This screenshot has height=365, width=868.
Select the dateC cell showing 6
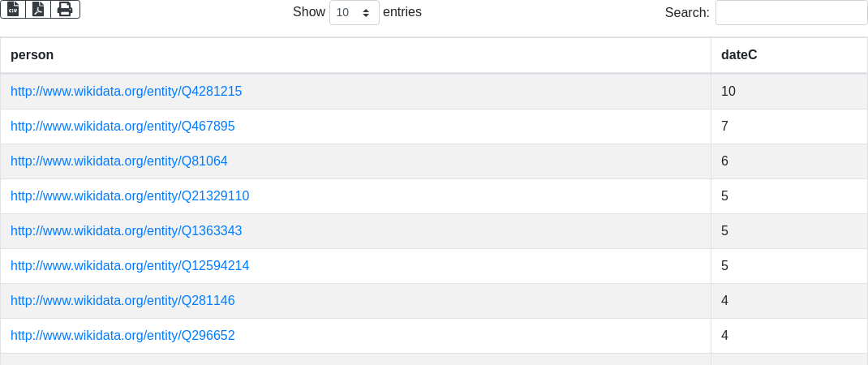coord(789,161)
